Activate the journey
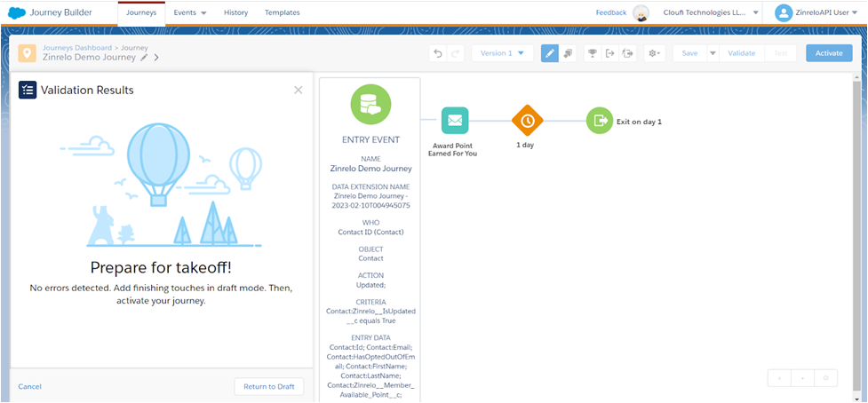 (x=829, y=53)
